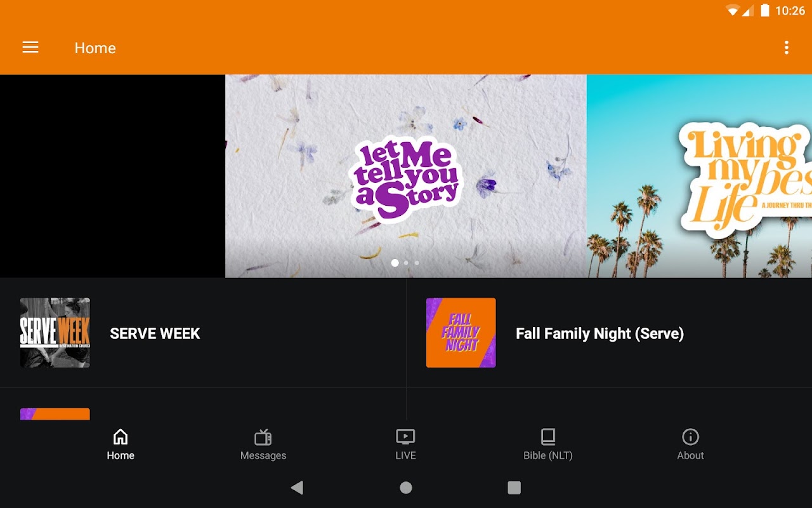Tap the About info icon

click(690, 437)
